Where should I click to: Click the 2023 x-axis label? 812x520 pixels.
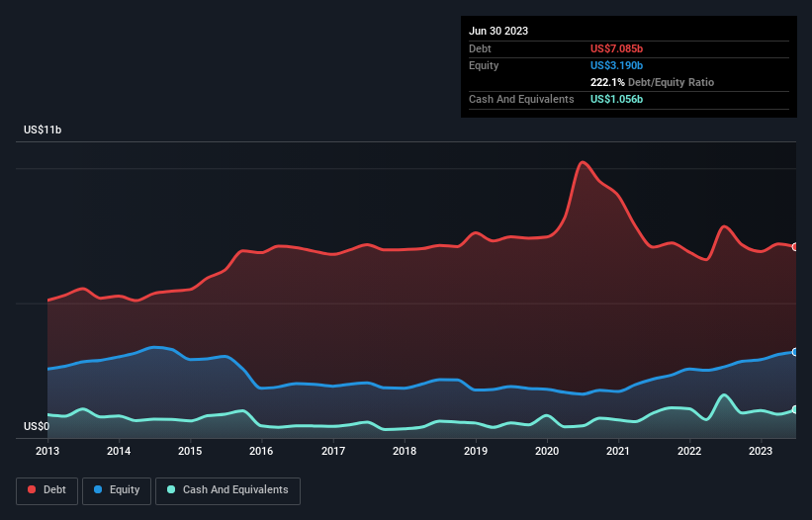pyautogui.click(x=761, y=451)
